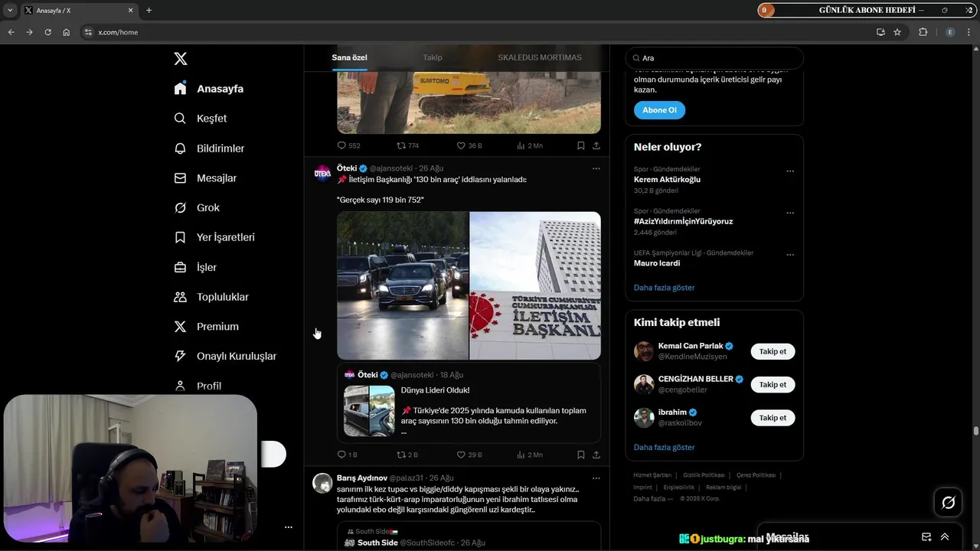Viewport: 980px width, 551px height.
Task: Open Öteki profile avatar
Action: 322,173
